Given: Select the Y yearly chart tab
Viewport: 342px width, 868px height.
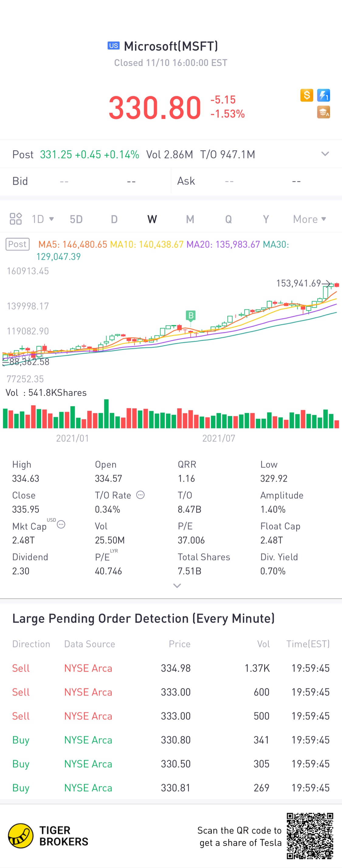Looking at the screenshot, I should click(266, 219).
